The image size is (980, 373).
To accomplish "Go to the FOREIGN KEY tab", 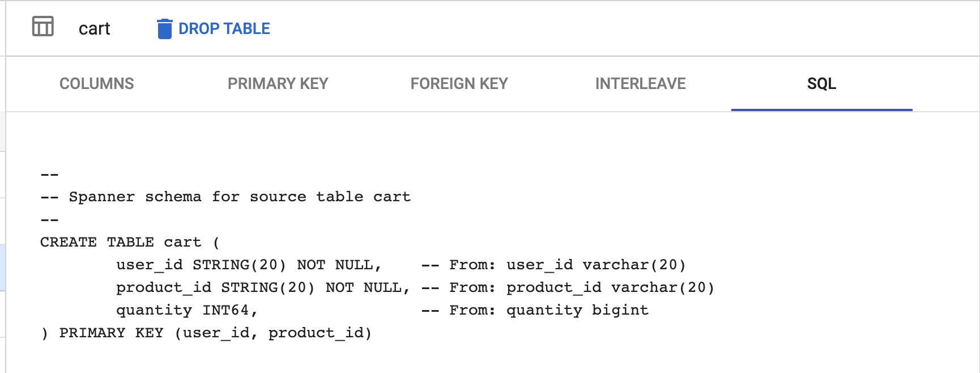I will coord(459,84).
